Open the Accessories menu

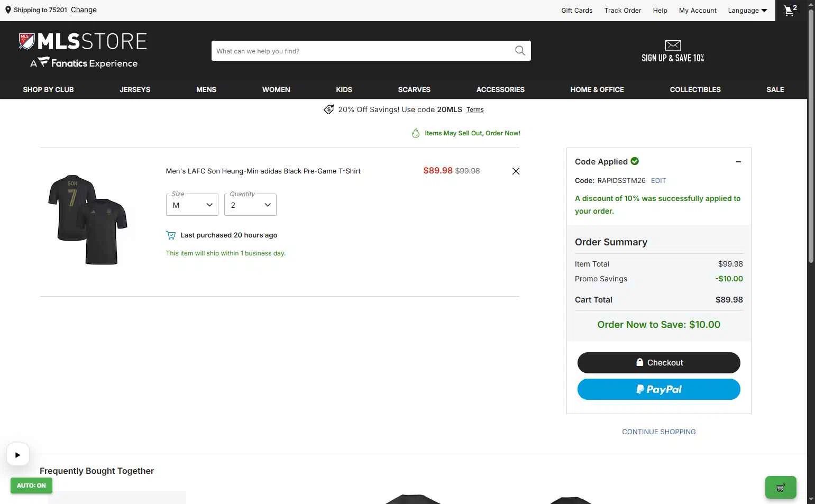tap(500, 89)
